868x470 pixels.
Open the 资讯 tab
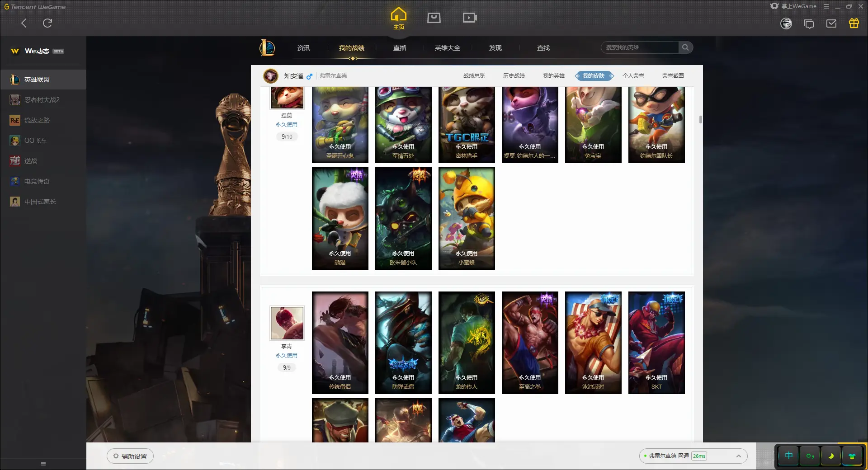pyautogui.click(x=304, y=48)
